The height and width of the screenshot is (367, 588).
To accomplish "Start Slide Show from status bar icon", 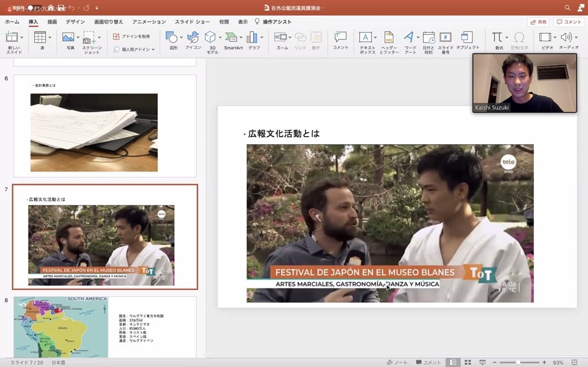I will (483, 363).
